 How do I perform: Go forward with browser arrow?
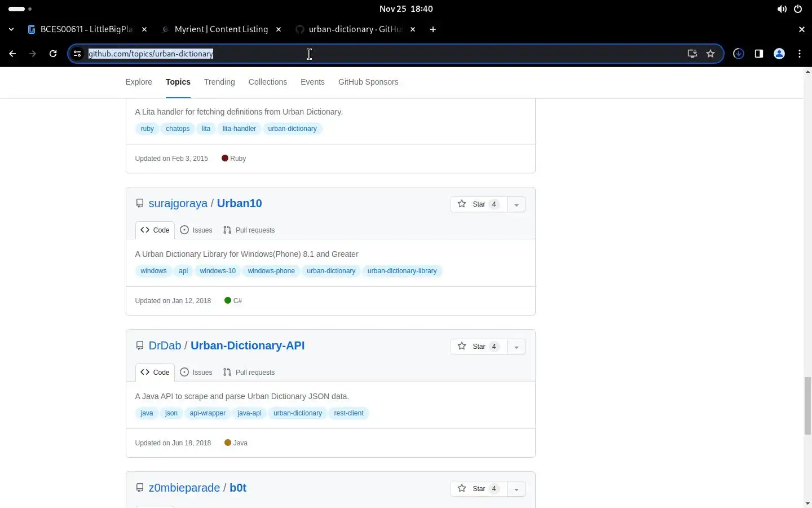[x=33, y=54]
